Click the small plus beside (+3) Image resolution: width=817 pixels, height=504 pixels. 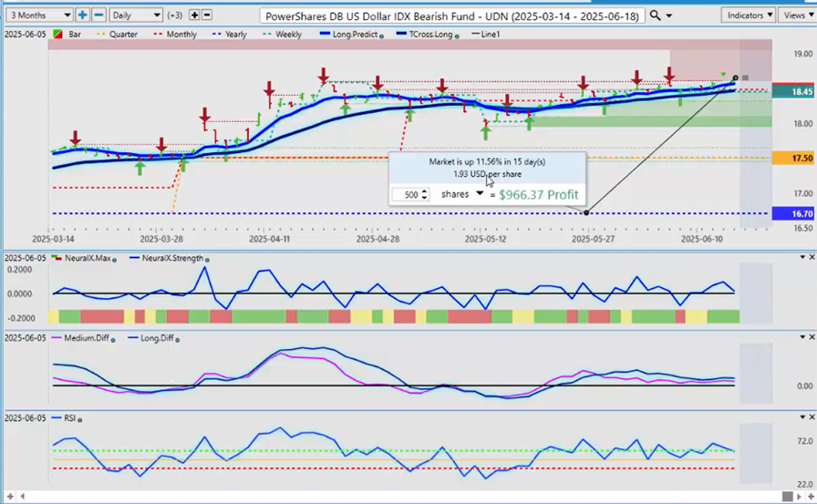coord(194,15)
